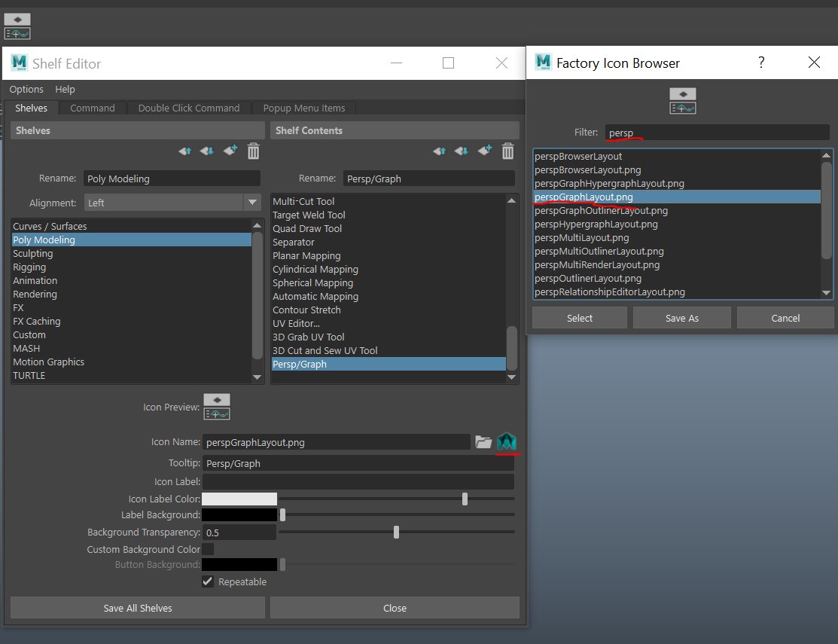Select UV Editor... in Shelf Contents
838x644 pixels.
[388, 323]
